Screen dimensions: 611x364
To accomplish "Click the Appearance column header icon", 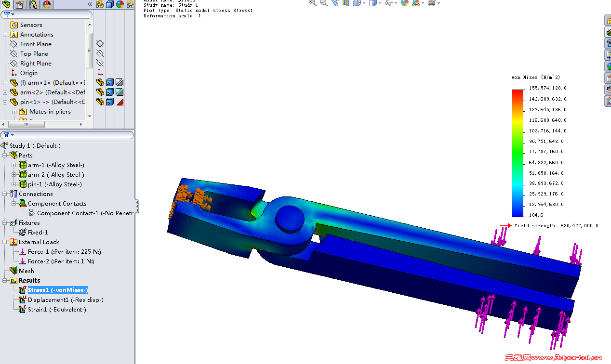I will 120,4.
